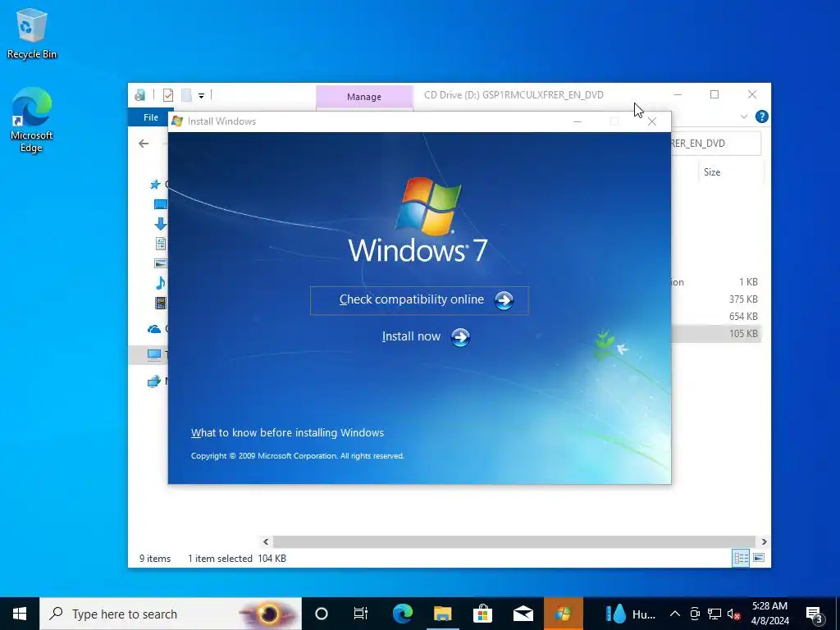The height and width of the screenshot is (630, 840).
Task: Click the CD drive icon in Explorer title bar
Action: 139,95
